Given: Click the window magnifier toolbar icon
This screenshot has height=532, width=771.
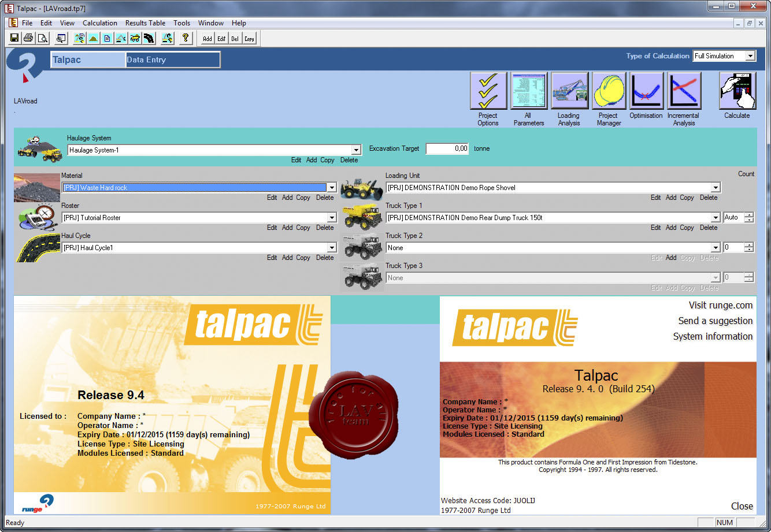Looking at the screenshot, I should tap(61, 38).
